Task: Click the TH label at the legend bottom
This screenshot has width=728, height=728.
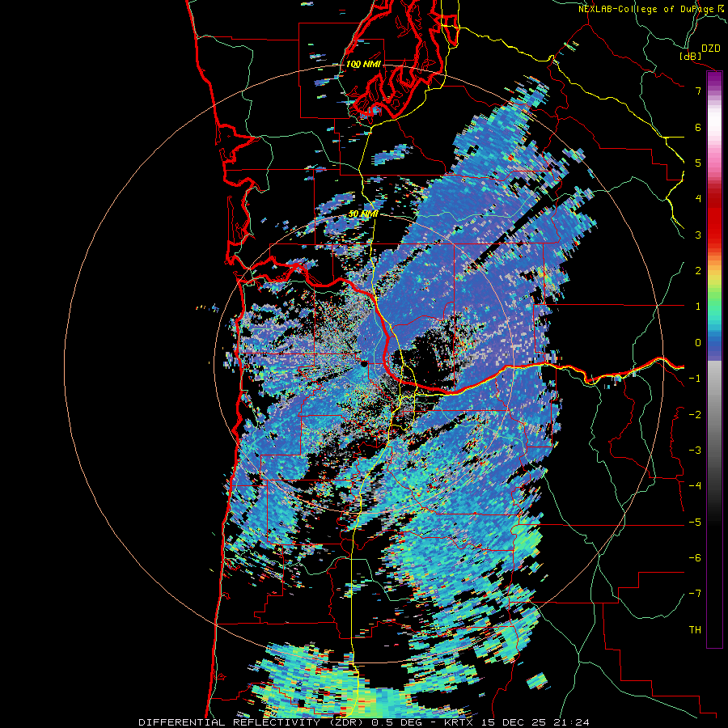Action: [695, 629]
